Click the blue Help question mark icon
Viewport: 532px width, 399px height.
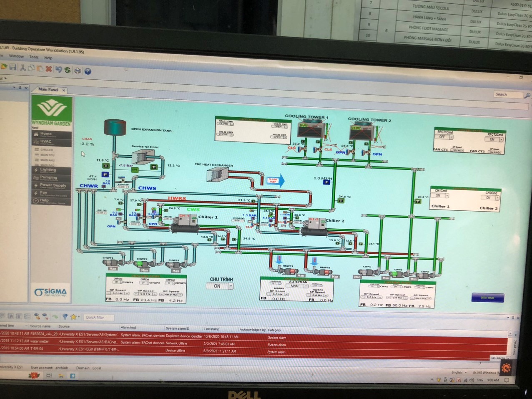[88, 71]
